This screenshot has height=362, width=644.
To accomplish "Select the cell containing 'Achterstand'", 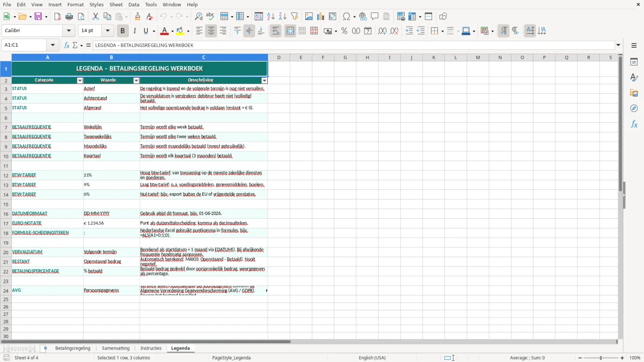I will 111,98.
